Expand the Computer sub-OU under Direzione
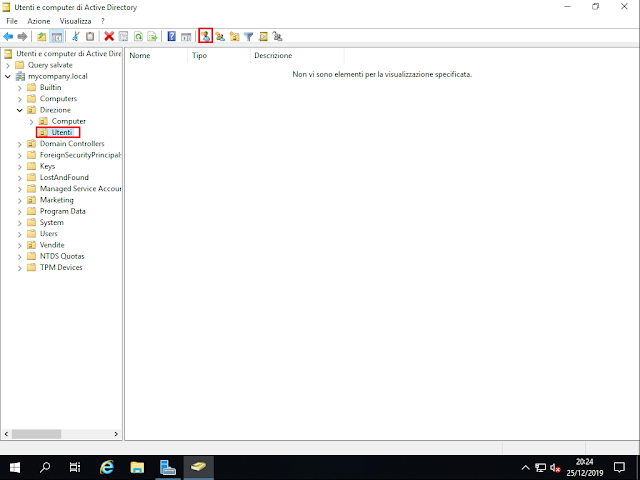640x480 pixels. (31, 122)
